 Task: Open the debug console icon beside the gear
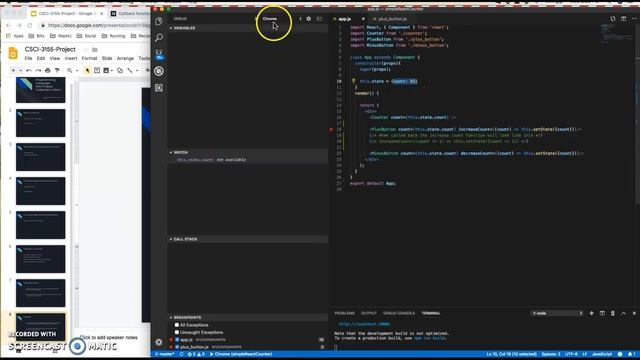[319, 19]
